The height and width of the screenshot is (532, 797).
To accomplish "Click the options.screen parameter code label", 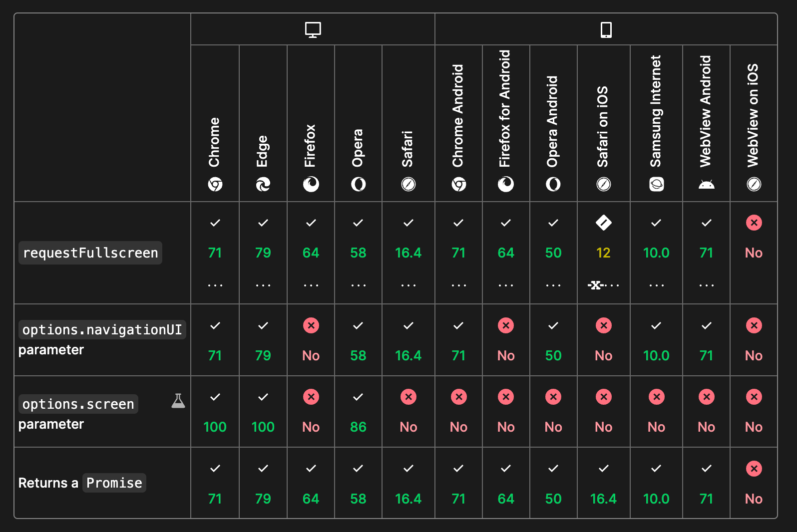I will point(78,404).
